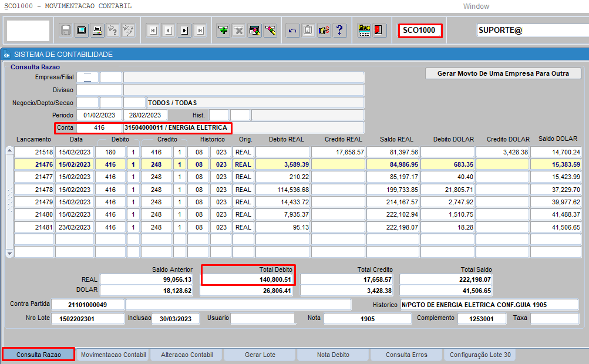Click the Periodo end date 28/02/2023
The height and width of the screenshot is (364, 589).
(x=145, y=115)
